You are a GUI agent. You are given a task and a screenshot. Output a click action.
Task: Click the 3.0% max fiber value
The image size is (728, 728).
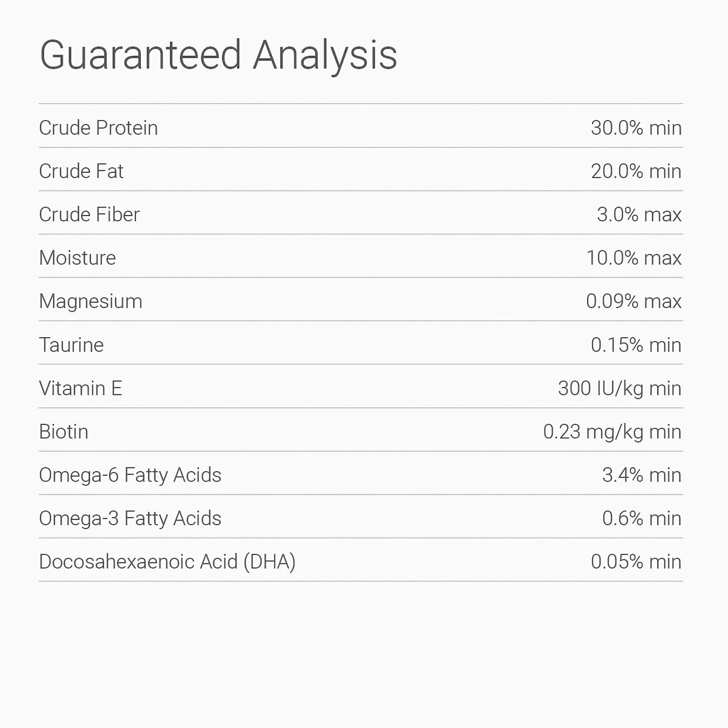tap(639, 215)
